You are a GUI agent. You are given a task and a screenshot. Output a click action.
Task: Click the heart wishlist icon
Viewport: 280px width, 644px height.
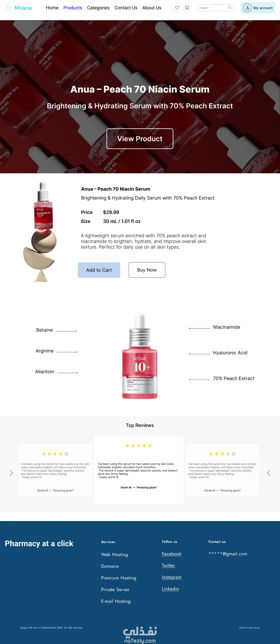[177, 8]
